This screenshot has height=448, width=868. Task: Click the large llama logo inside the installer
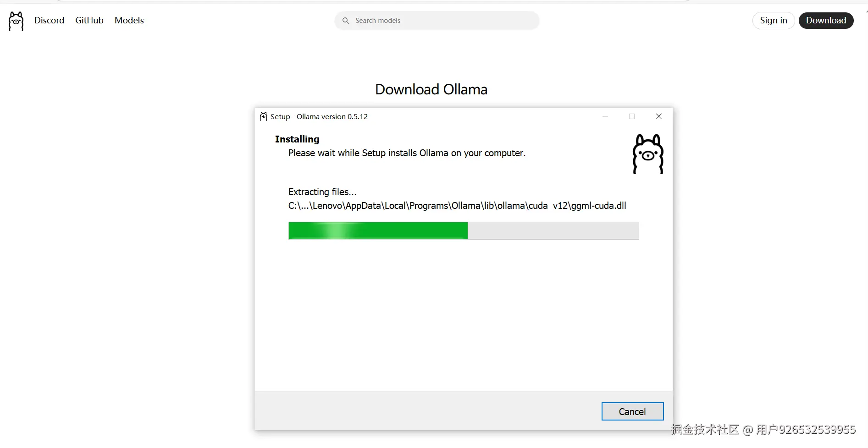click(648, 154)
